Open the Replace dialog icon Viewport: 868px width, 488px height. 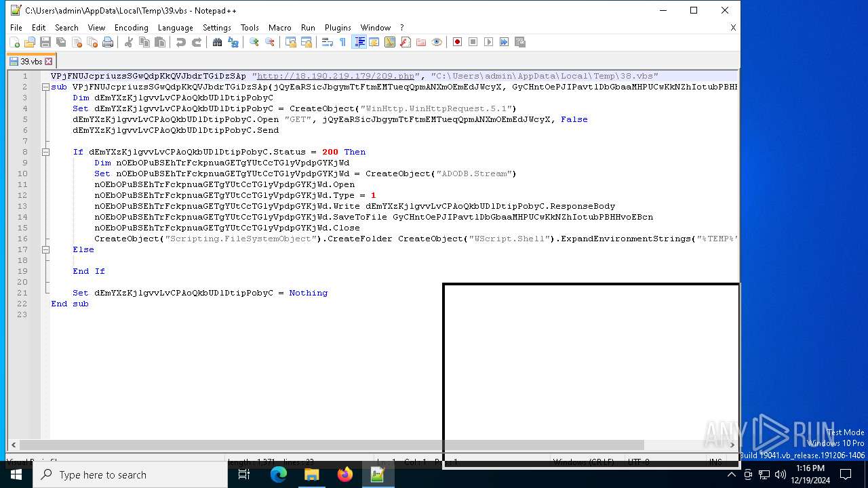(x=233, y=42)
